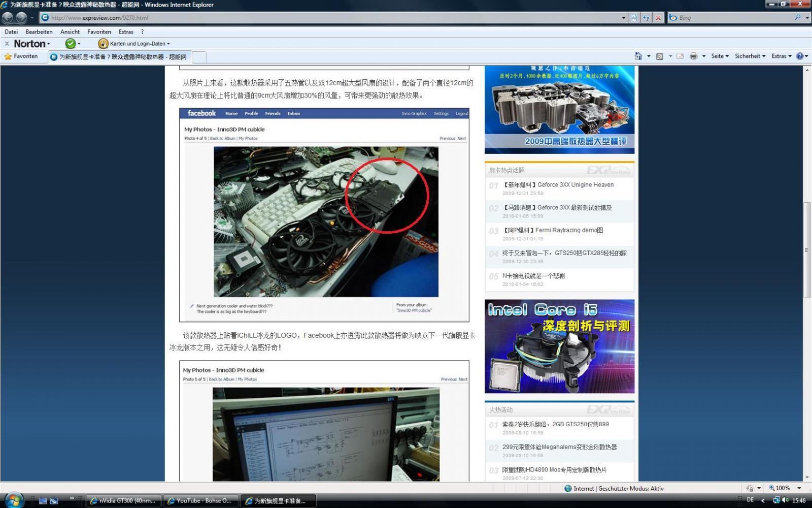Image resolution: width=812 pixels, height=508 pixels.
Task: Expand the quick launch overflow chevron
Action: point(72,498)
